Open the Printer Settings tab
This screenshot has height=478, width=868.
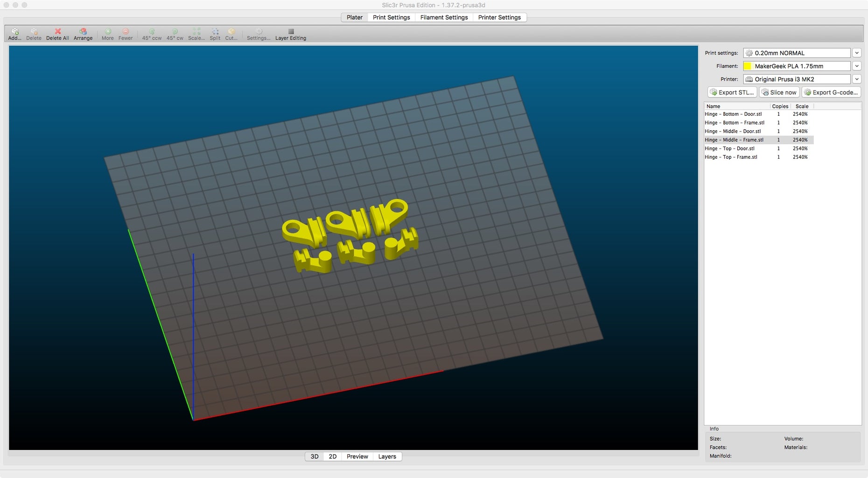coord(499,17)
